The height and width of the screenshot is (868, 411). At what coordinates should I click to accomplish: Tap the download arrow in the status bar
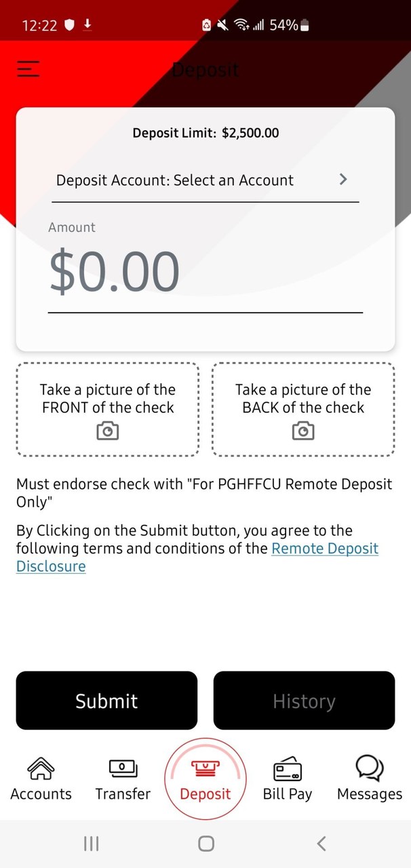pos(87,24)
